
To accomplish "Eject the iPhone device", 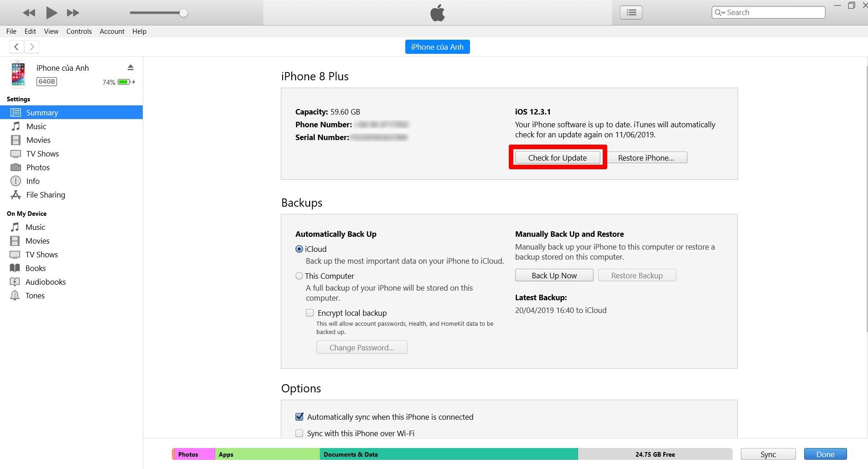I will coord(130,67).
